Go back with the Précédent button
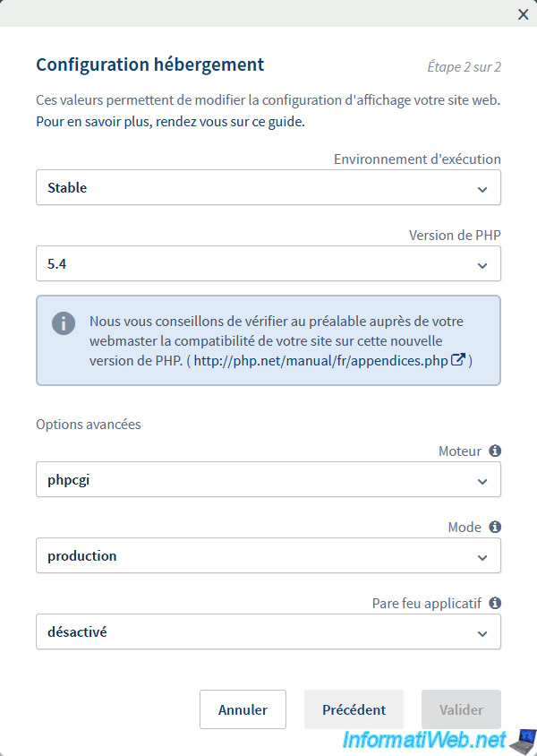The height and width of the screenshot is (756, 537). [x=354, y=709]
